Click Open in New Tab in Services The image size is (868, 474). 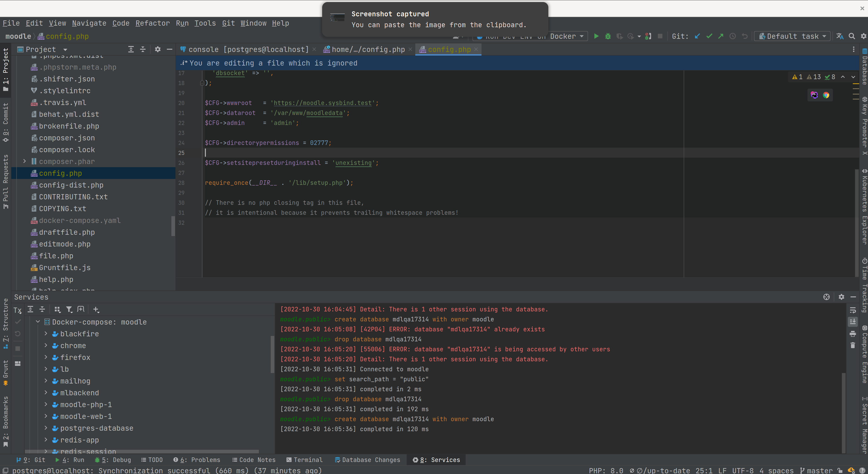coord(81,309)
